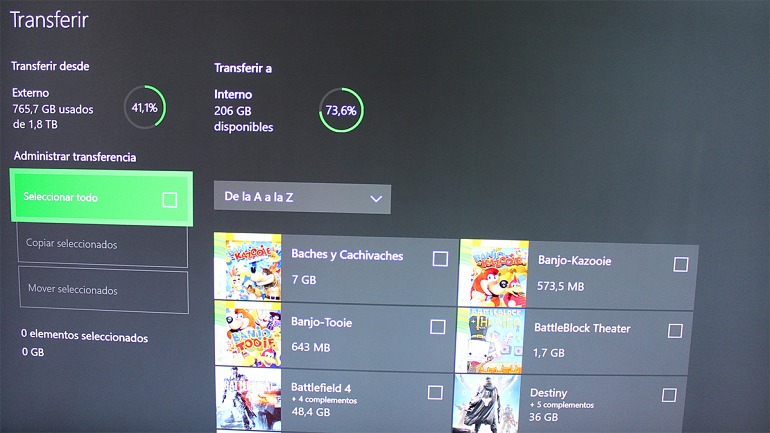Select the BattleBlock Theater checkbox

[x=675, y=331]
